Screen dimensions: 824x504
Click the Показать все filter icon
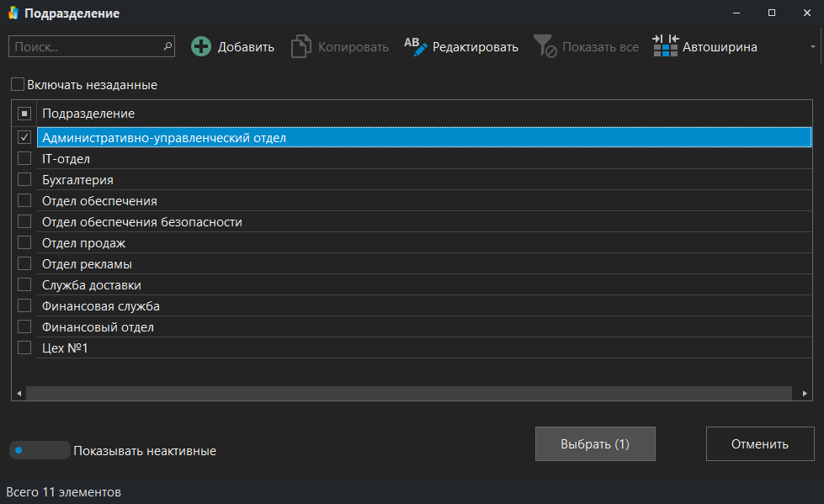point(545,46)
